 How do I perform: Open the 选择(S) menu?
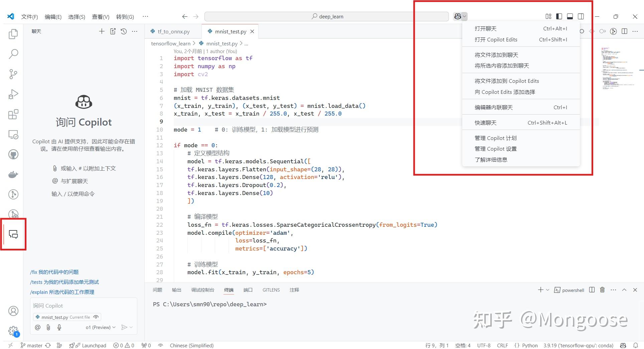76,17
